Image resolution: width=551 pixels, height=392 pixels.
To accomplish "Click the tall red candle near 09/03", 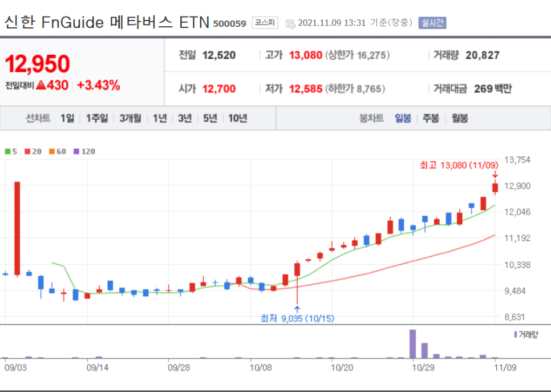I will (x=17, y=228).
